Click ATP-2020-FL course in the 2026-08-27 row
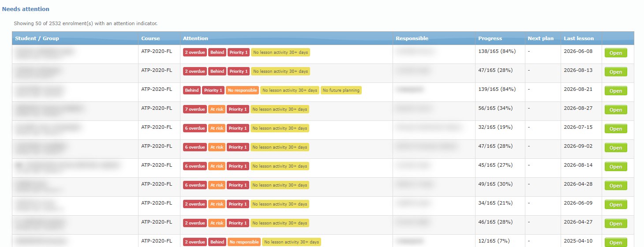Viewport: 644px width, 247px height. point(157,108)
